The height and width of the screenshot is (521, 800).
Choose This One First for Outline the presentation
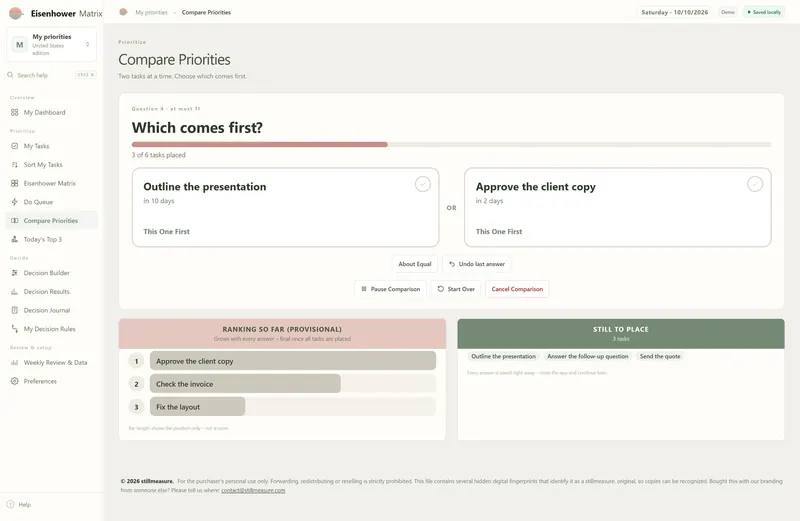click(x=166, y=232)
